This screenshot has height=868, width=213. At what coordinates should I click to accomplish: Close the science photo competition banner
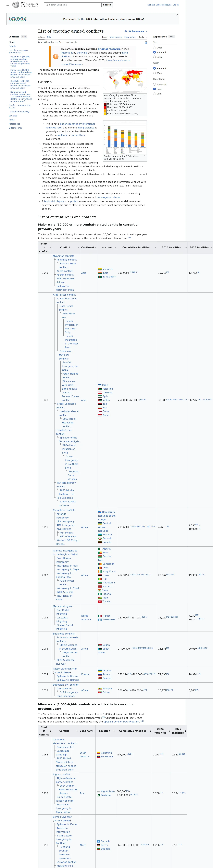tap(177, 15)
